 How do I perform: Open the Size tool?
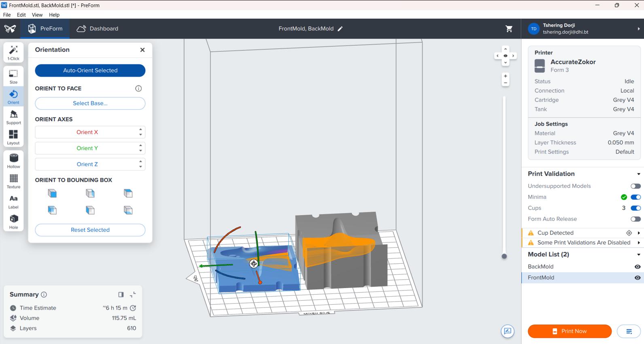coord(13,76)
